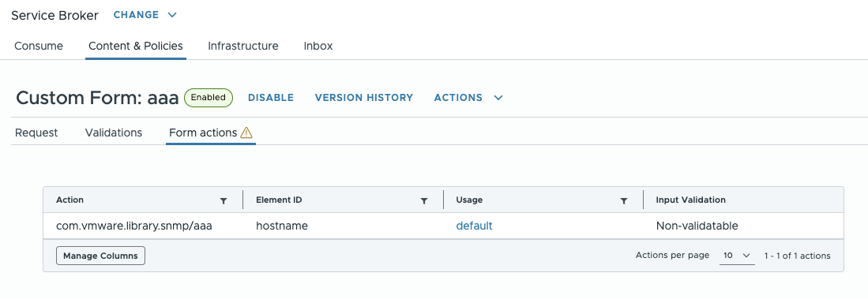Click the Action column filter icon
This screenshot has width=868, height=299.
224,201
